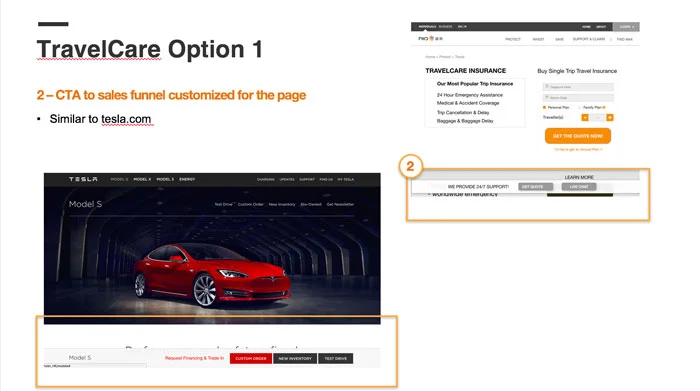This screenshot has width=700, height=391.
Task: Click the Pre-Owned link on the Tesla page
Action: pyautogui.click(x=311, y=204)
